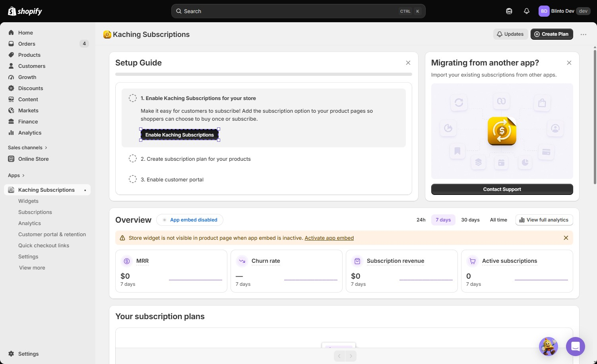Image resolution: width=597 pixels, height=364 pixels.
Task: Click the Create Plan button
Action: tap(552, 34)
